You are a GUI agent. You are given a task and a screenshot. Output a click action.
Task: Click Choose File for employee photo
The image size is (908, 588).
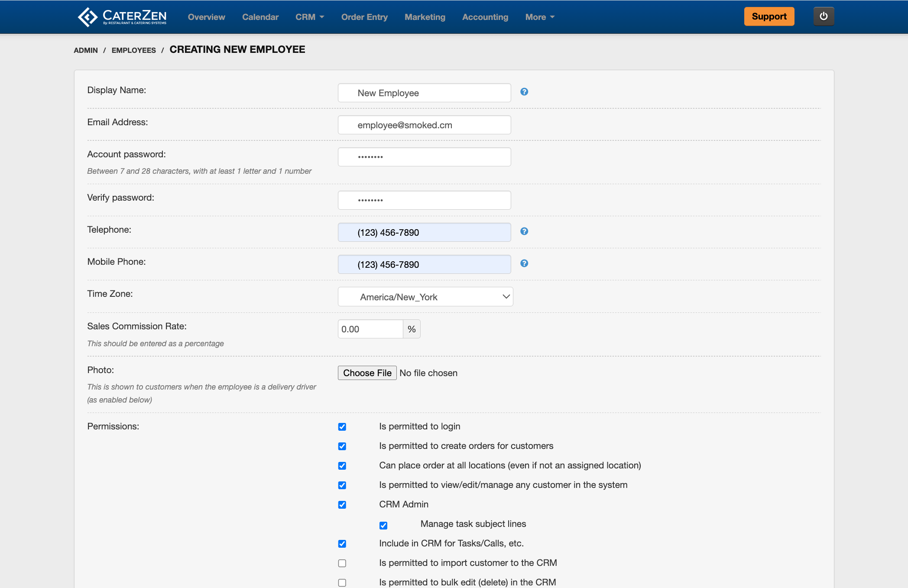367,373
